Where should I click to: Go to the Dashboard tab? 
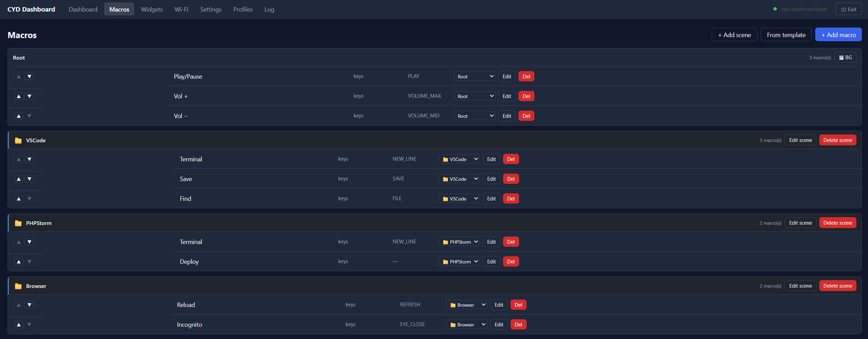coord(83,10)
